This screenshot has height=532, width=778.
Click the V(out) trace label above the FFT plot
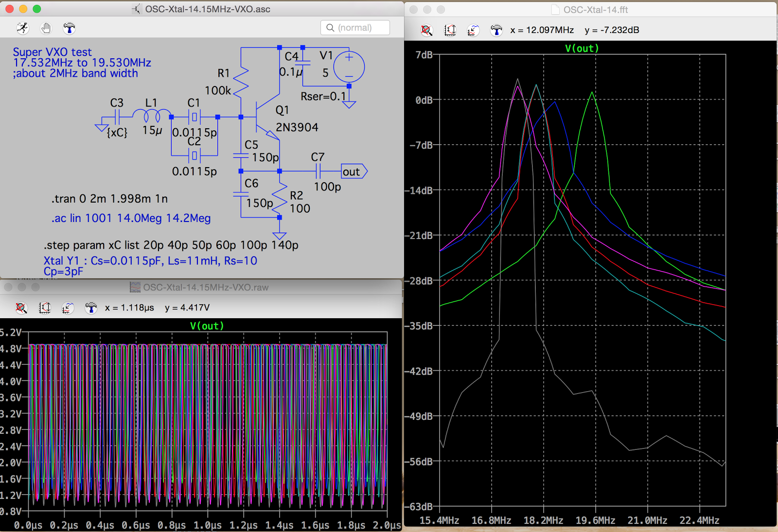pos(582,48)
